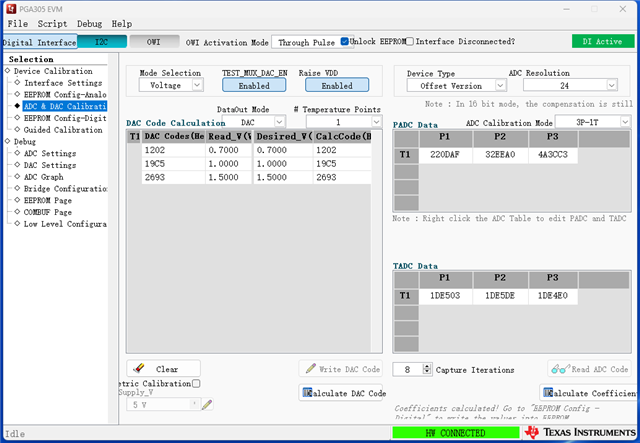Click the PGA305 EVM app icon in title bar

pos(11,9)
